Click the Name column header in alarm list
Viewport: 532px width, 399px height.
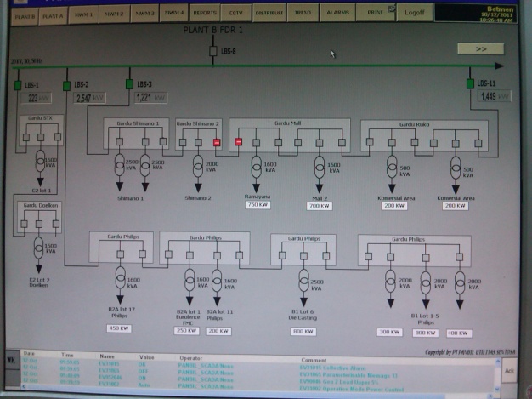pyautogui.click(x=107, y=356)
